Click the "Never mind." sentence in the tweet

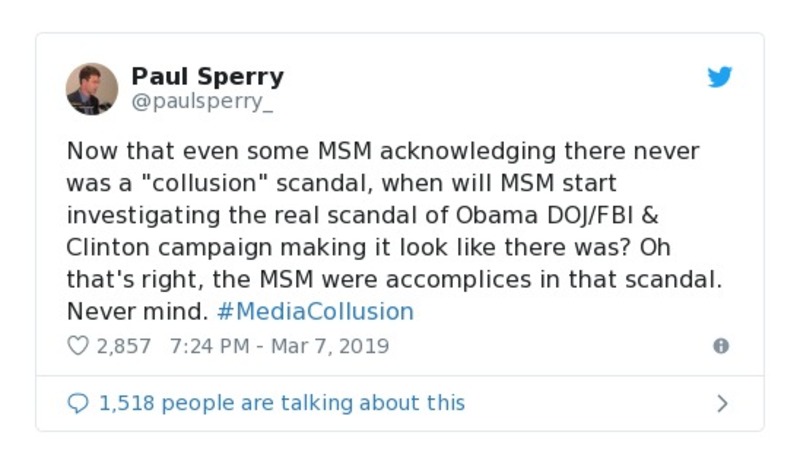[x=137, y=311]
